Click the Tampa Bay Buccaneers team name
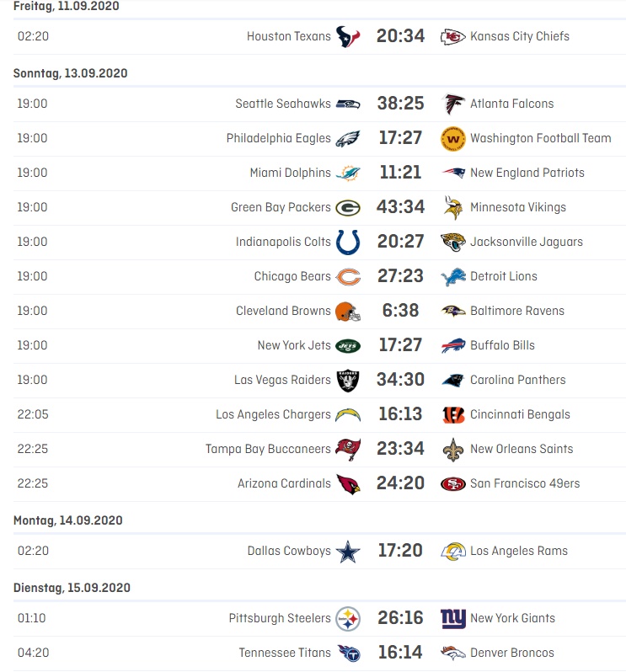 tap(268, 449)
